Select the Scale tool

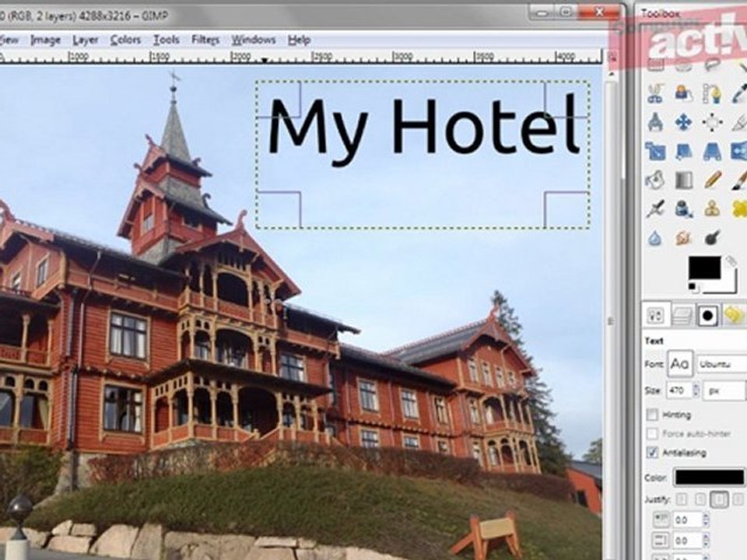pyautogui.click(x=655, y=152)
